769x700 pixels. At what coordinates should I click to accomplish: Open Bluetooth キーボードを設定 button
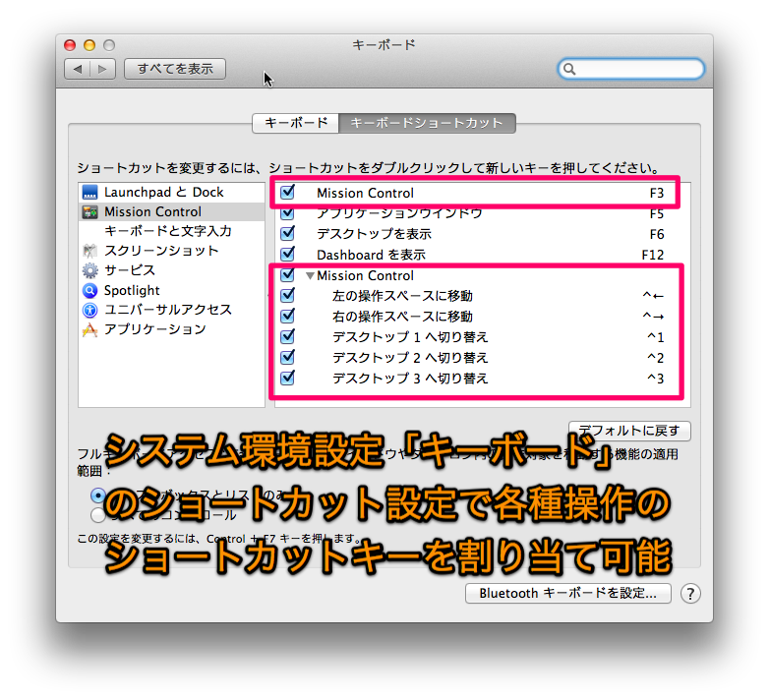pos(568,593)
